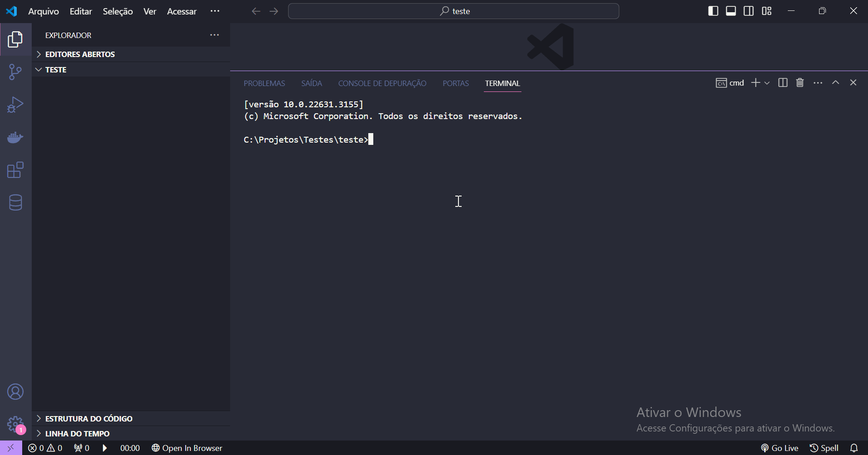Viewport: 868px width, 455px height.
Task: Click the play icon in status bar
Action: click(x=105, y=448)
